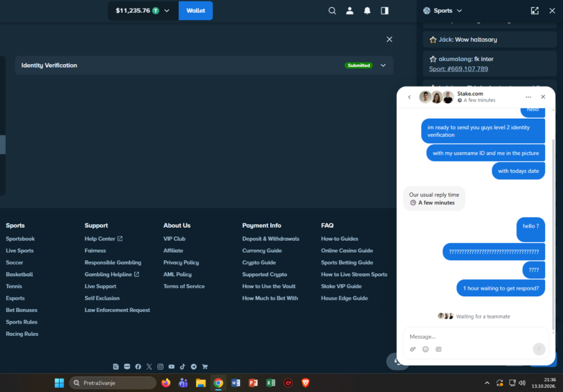Screen dimensions: 563x392
Task: Pop out the Sports chat panel
Action: [x=535, y=11]
